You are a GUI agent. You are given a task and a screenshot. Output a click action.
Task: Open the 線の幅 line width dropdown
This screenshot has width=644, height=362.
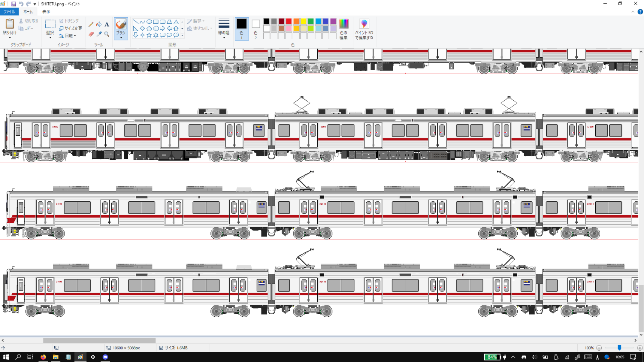pyautogui.click(x=224, y=29)
